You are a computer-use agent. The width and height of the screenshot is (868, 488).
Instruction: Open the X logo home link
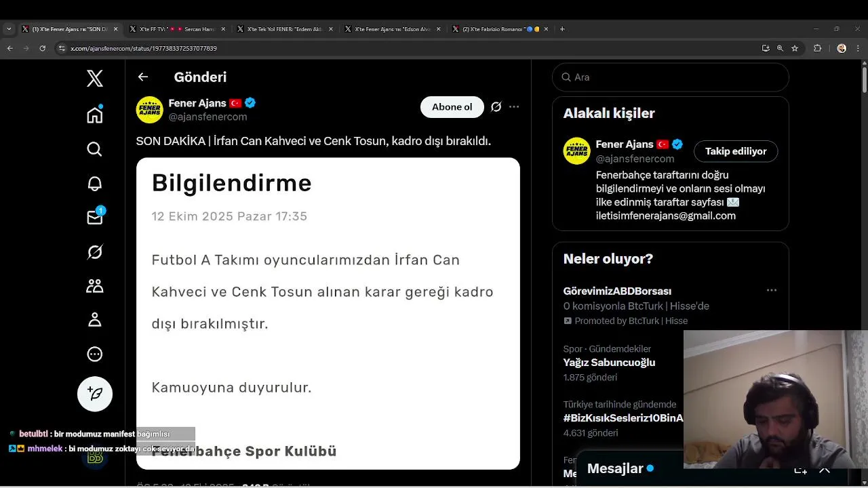click(x=95, y=78)
